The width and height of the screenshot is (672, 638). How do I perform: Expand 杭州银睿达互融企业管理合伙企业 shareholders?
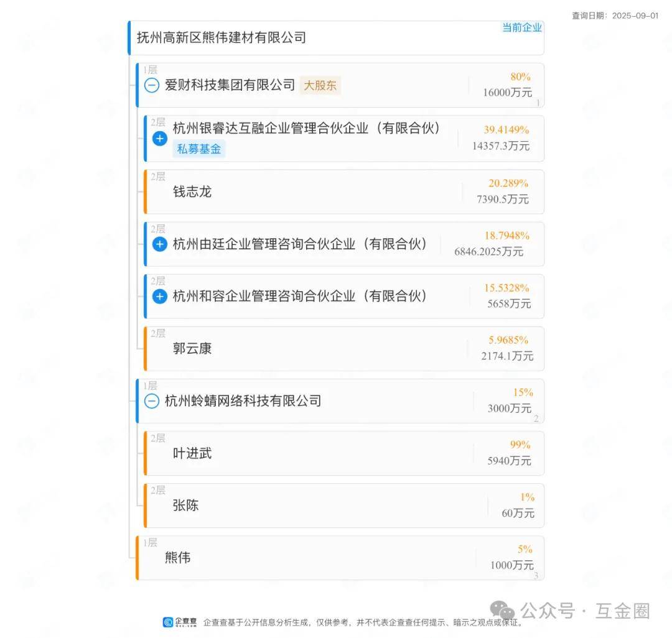coord(160,138)
